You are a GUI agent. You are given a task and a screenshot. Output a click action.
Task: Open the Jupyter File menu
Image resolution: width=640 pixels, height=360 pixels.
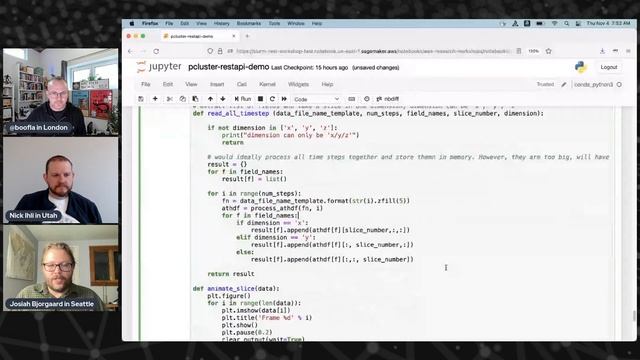146,84
